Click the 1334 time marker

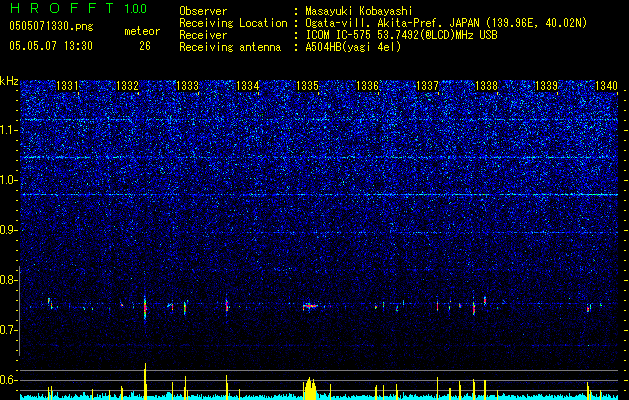pos(248,85)
